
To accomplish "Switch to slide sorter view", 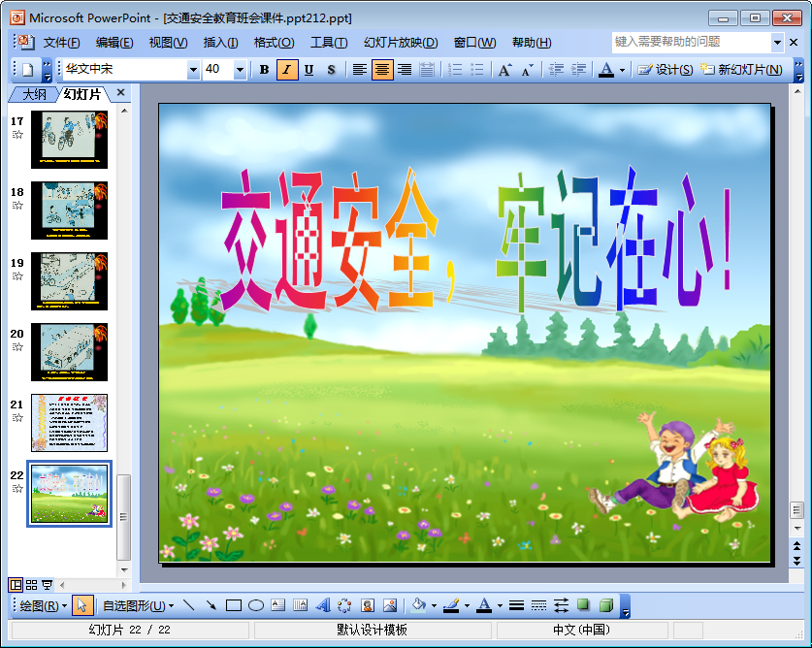I will pyautogui.click(x=31, y=584).
